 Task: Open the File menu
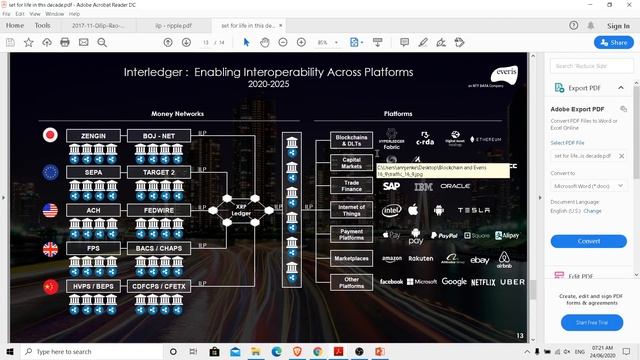tap(7, 14)
